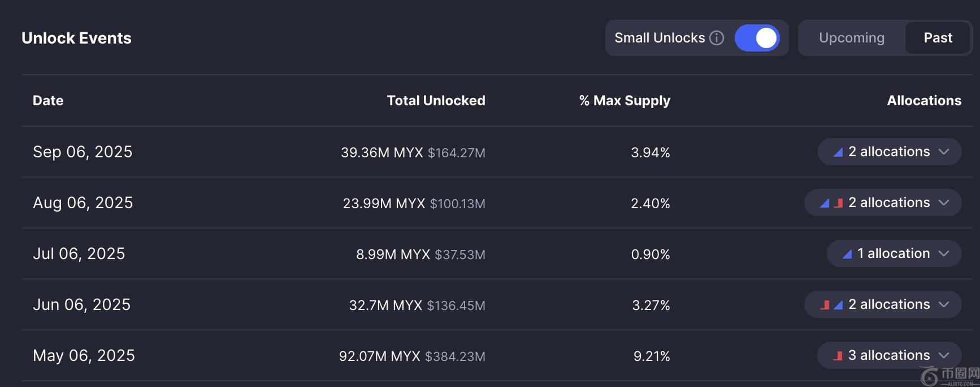Switch to the Upcoming tab
Screen dimensions: 980x387
pyautogui.click(x=851, y=38)
